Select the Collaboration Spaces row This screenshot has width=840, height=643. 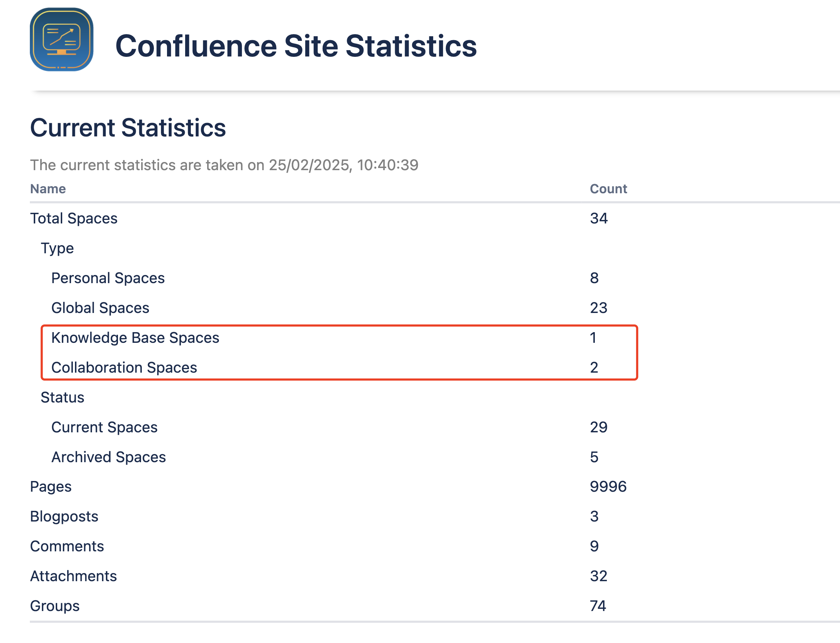[x=124, y=367]
